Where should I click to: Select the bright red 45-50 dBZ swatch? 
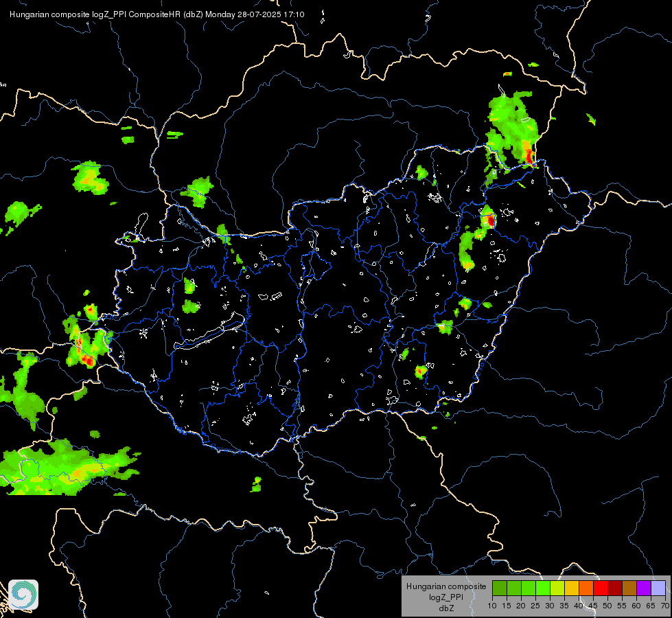tap(601, 588)
